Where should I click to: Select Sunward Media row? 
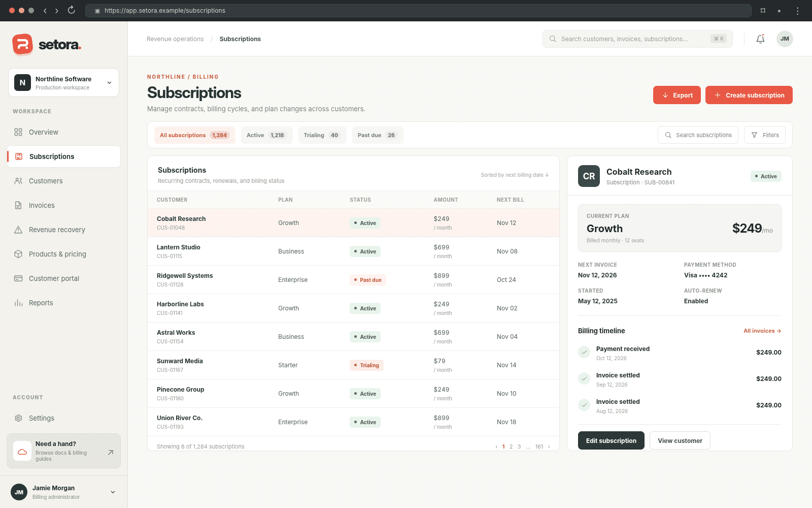click(x=353, y=365)
